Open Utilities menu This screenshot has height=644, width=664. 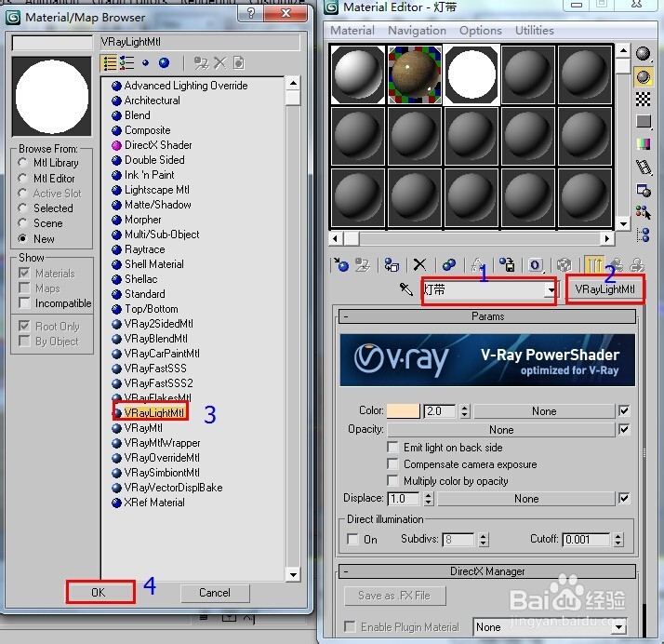click(535, 31)
